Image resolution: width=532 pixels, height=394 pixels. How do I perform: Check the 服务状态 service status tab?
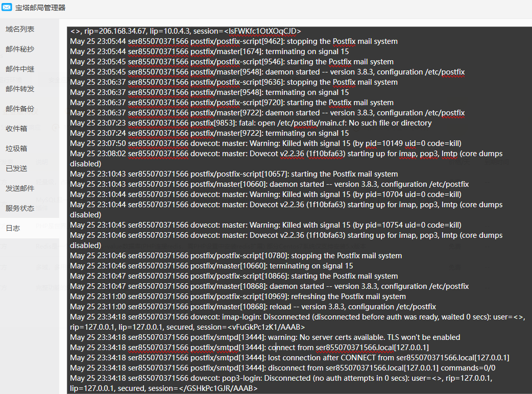(x=20, y=208)
